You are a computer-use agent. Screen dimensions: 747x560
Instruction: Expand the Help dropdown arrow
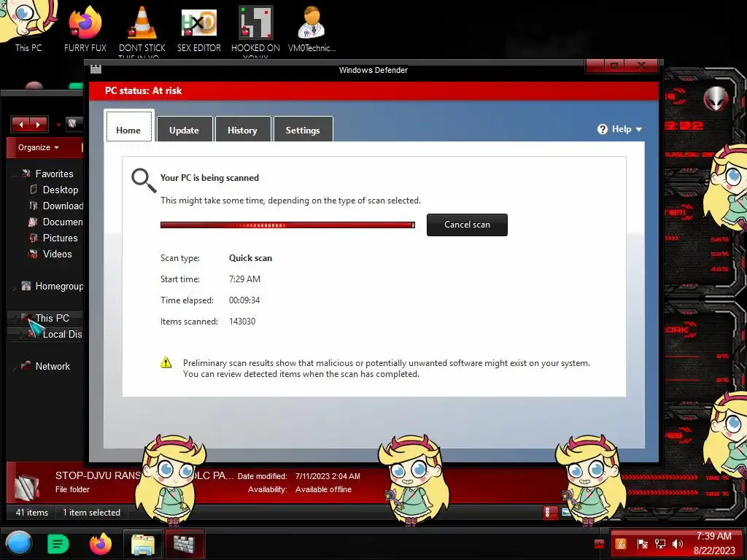[x=639, y=130]
